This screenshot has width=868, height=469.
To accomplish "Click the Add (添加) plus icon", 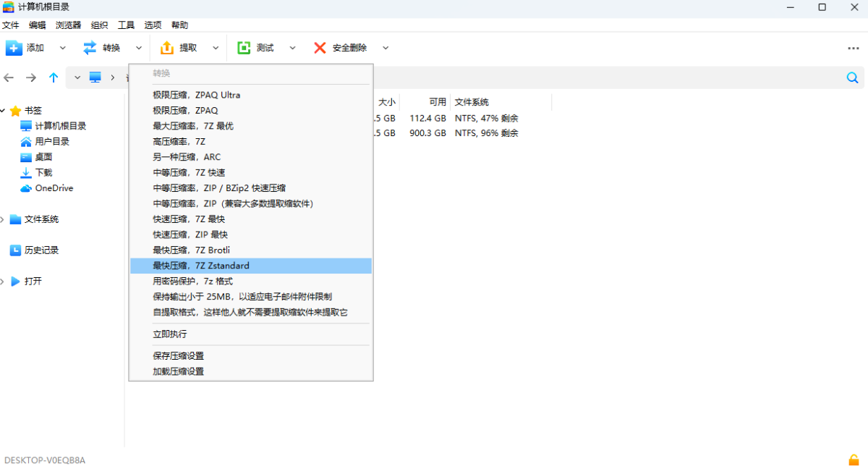I will [x=14, y=48].
